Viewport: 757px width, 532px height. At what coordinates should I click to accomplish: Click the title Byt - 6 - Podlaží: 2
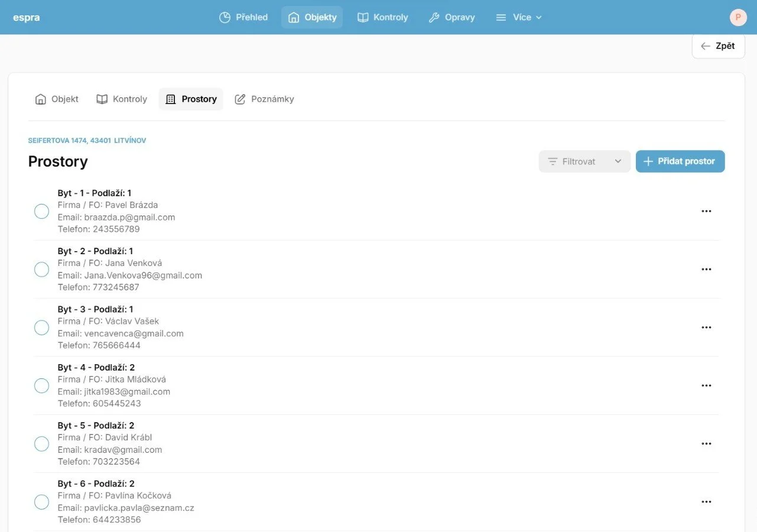coord(96,484)
